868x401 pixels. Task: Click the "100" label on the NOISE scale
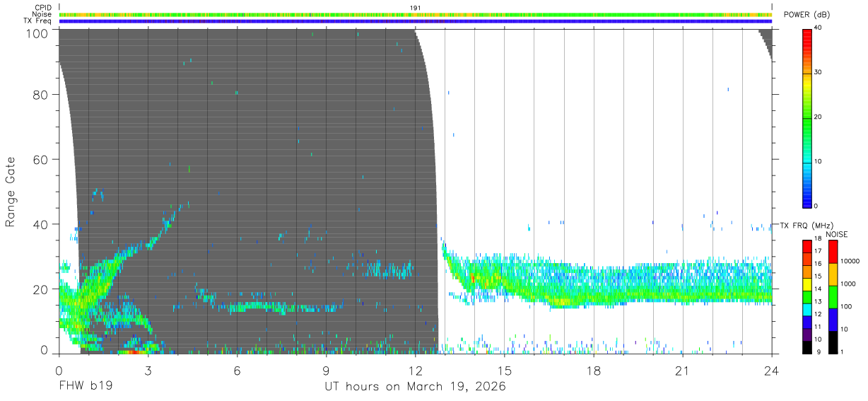click(846, 307)
